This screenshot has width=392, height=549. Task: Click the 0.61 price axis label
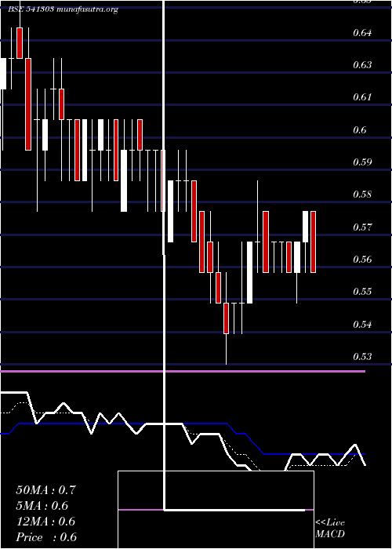(x=362, y=97)
